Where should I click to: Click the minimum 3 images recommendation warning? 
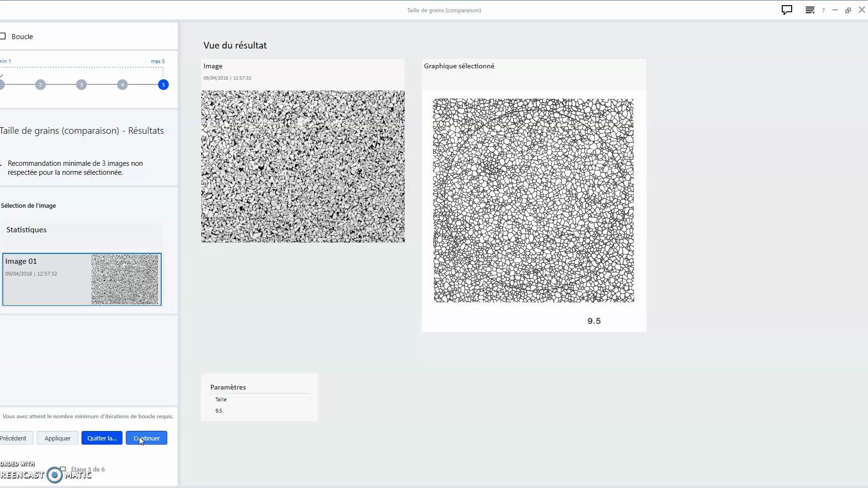[75, 168]
